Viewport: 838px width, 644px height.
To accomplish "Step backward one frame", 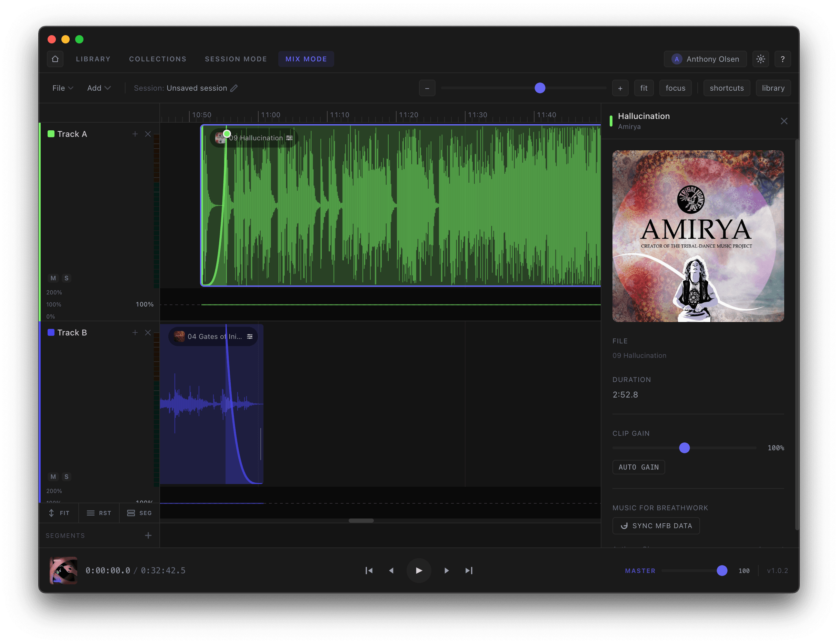I will (391, 571).
